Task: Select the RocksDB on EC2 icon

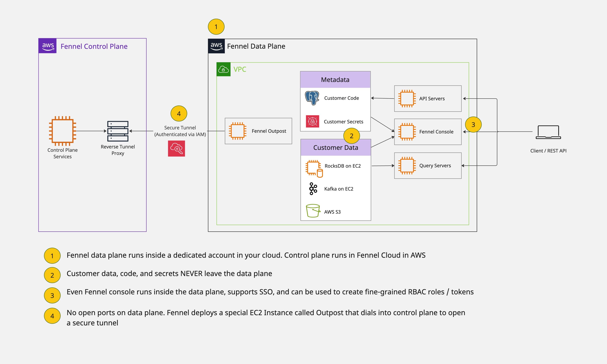Action: coord(314,169)
